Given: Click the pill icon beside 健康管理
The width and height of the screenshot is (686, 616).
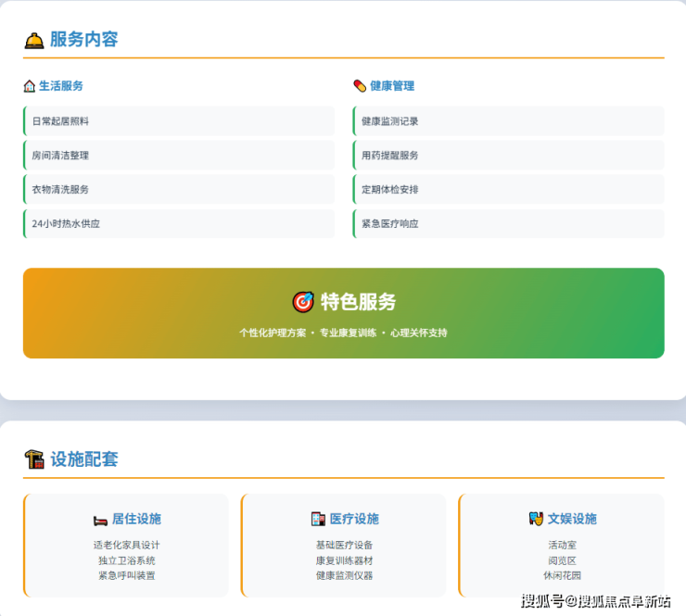Looking at the screenshot, I should click(360, 86).
